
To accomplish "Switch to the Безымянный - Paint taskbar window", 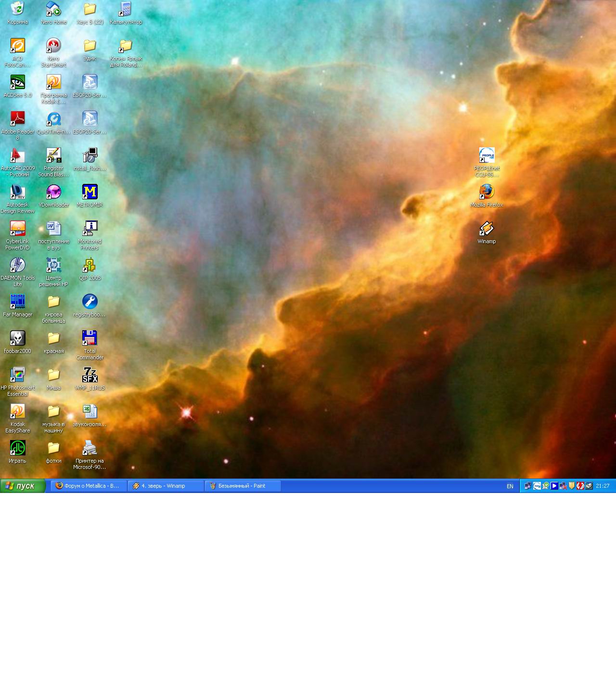I will (243, 486).
